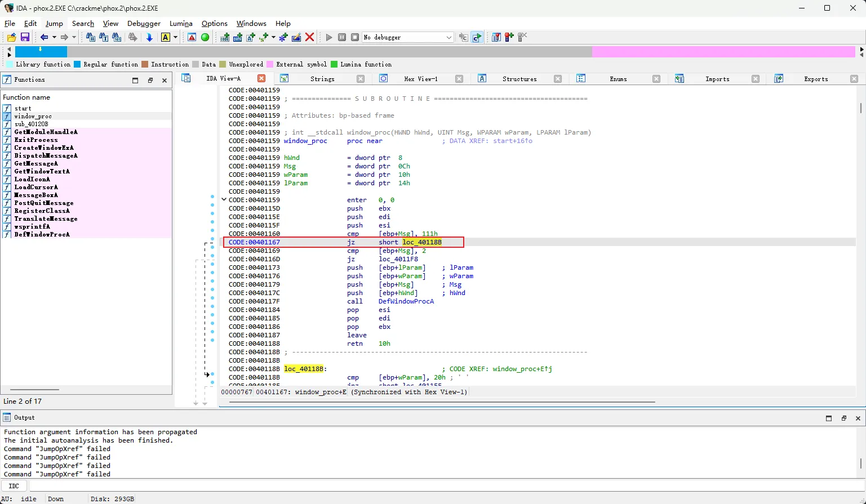
Task: Click the External symbol legend swatch
Action: (270, 64)
